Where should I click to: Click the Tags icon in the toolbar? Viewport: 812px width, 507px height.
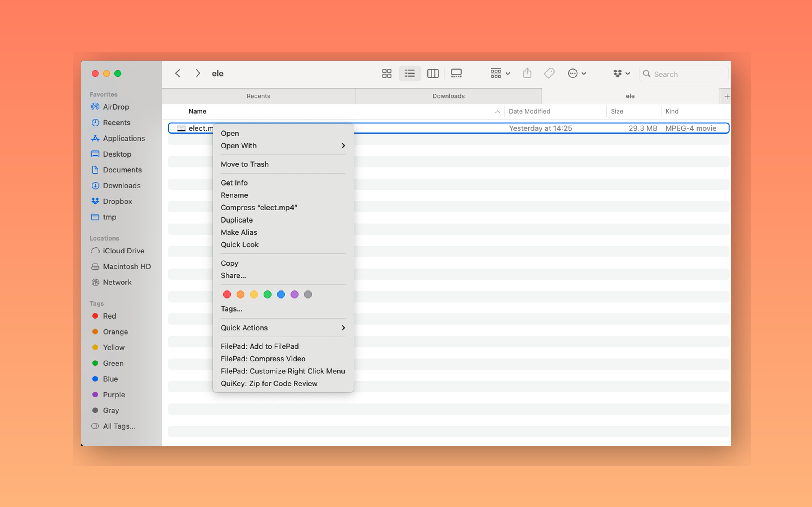coord(549,73)
